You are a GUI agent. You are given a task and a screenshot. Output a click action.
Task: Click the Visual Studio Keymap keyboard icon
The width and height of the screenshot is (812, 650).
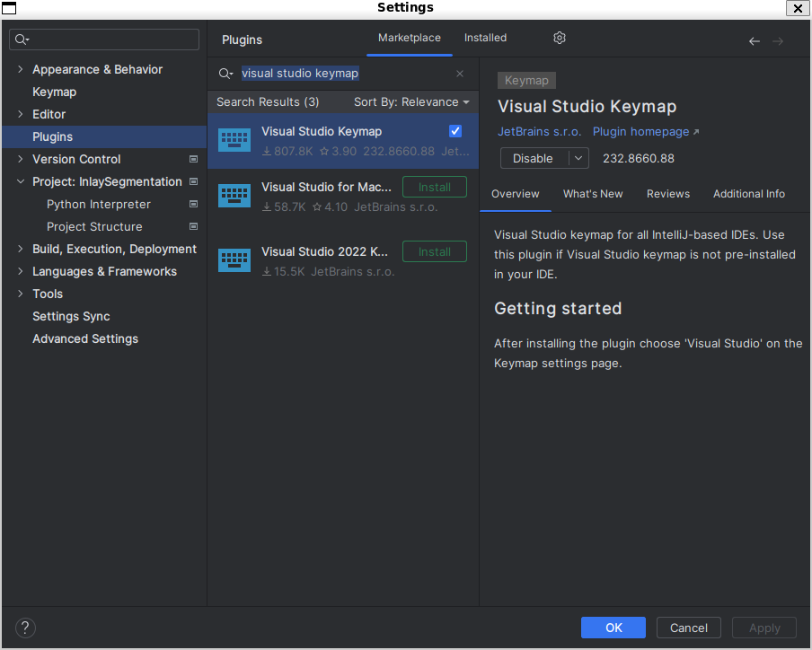(x=234, y=140)
